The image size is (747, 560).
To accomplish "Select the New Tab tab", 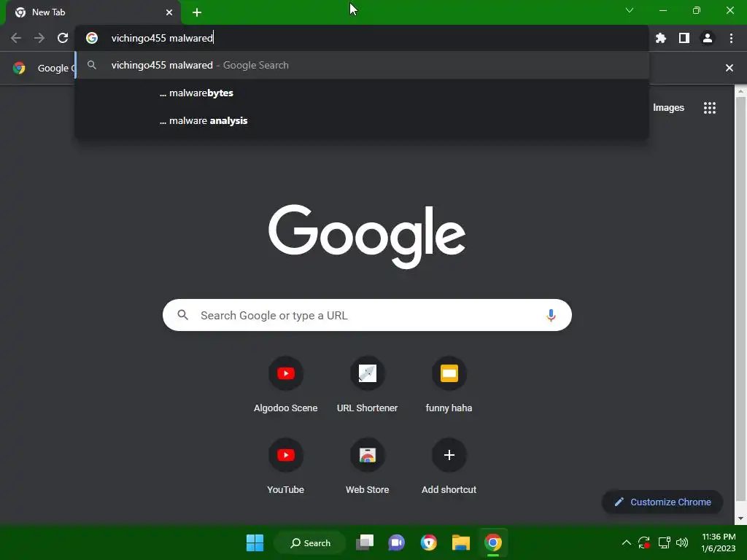I will click(x=93, y=12).
